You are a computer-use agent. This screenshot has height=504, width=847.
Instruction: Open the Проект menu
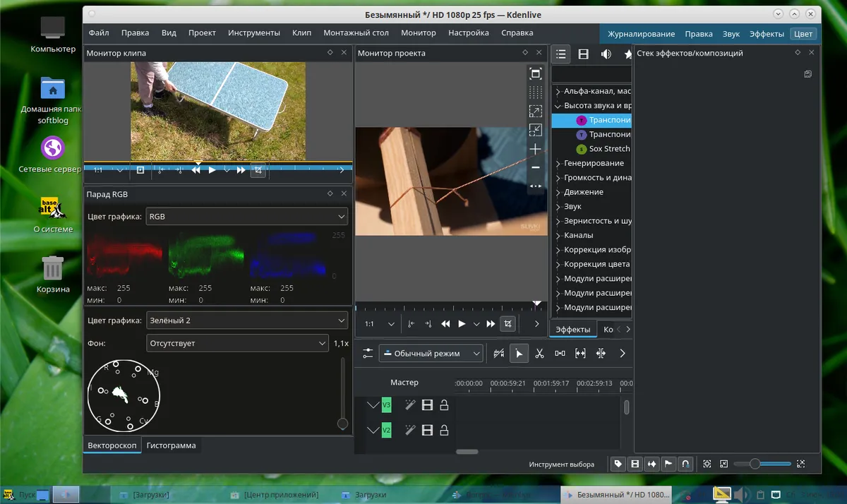(202, 32)
